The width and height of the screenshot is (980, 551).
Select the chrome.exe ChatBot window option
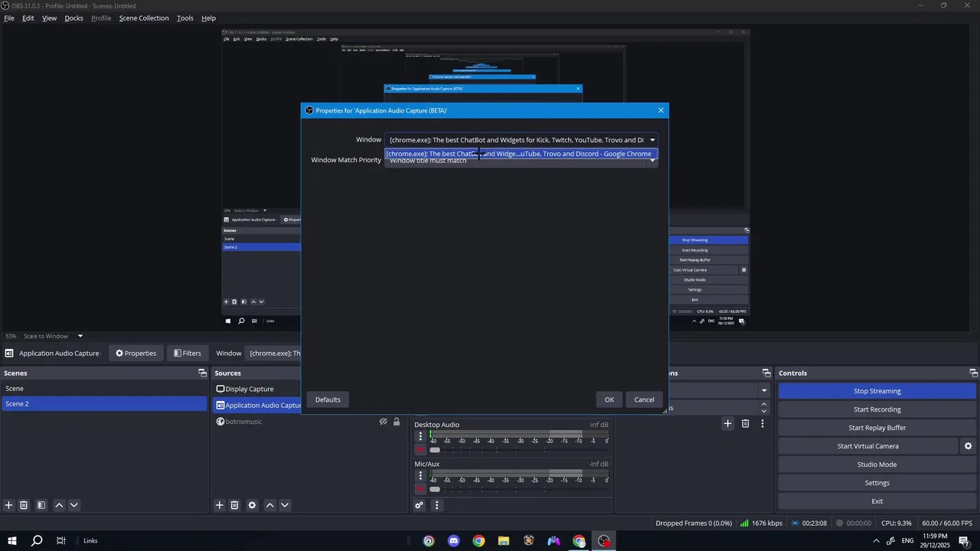click(x=521, y=154)
